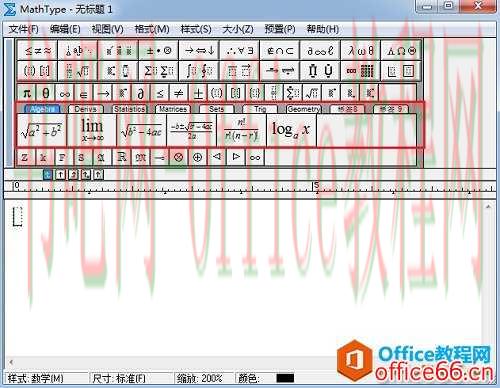Image resolution: width=500 pixels, height=388 pixels.
Task: Open the 样式(S) menu
Action: (x=196, y=29)
